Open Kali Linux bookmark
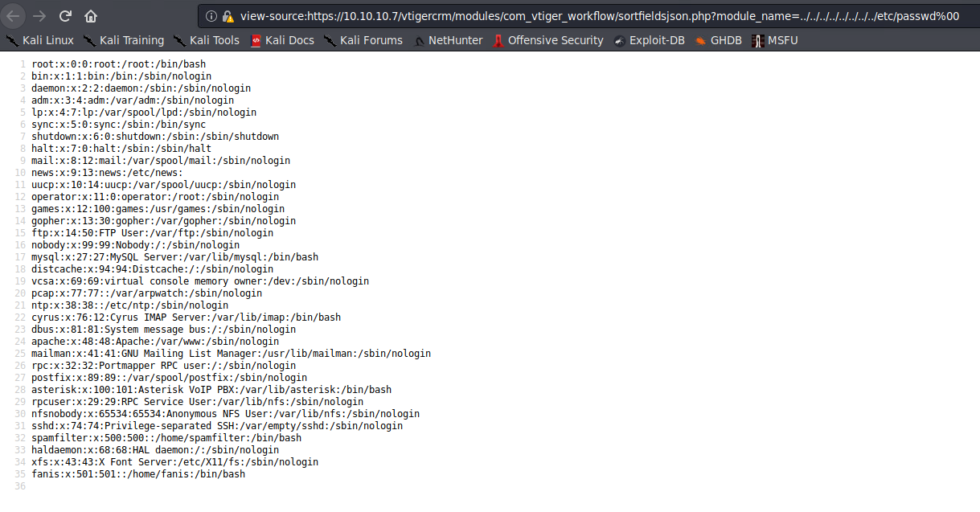Screen dimensions: 980x512 (x=40, y=40)
